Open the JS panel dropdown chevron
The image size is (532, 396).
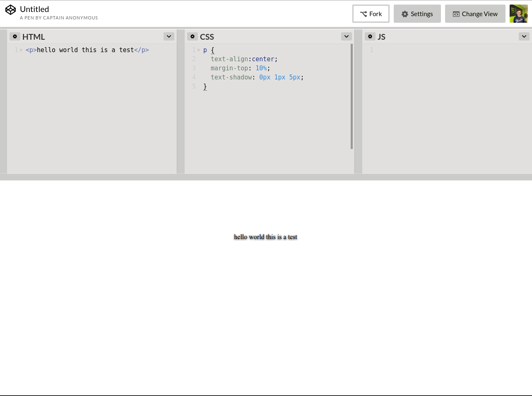[x=524, y=36]
